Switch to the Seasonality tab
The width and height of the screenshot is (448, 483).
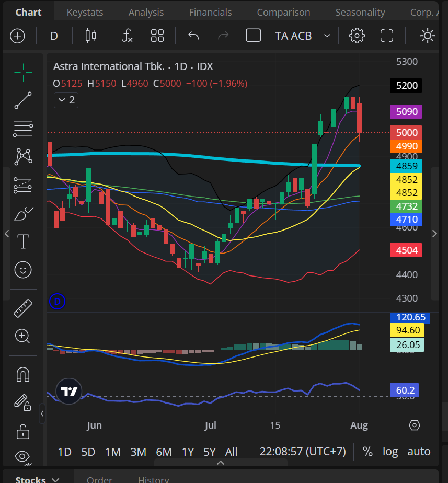360,13
